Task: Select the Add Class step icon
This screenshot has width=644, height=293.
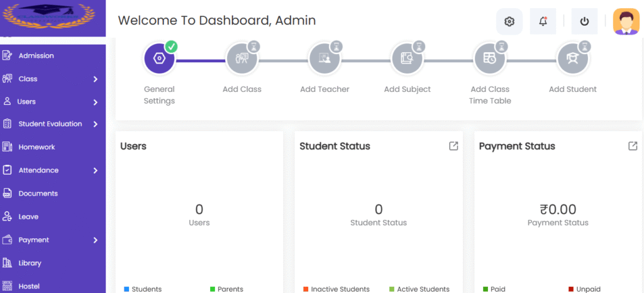Action: coord(242,58)
